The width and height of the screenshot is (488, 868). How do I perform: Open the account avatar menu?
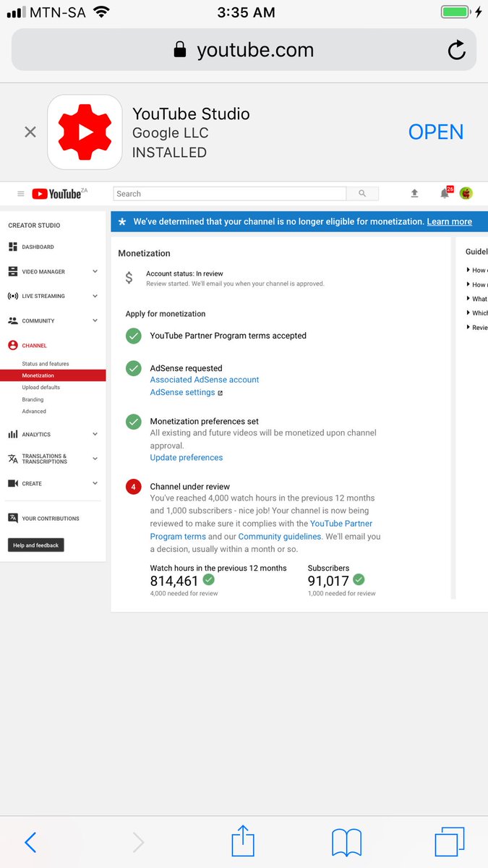(466, 193)
